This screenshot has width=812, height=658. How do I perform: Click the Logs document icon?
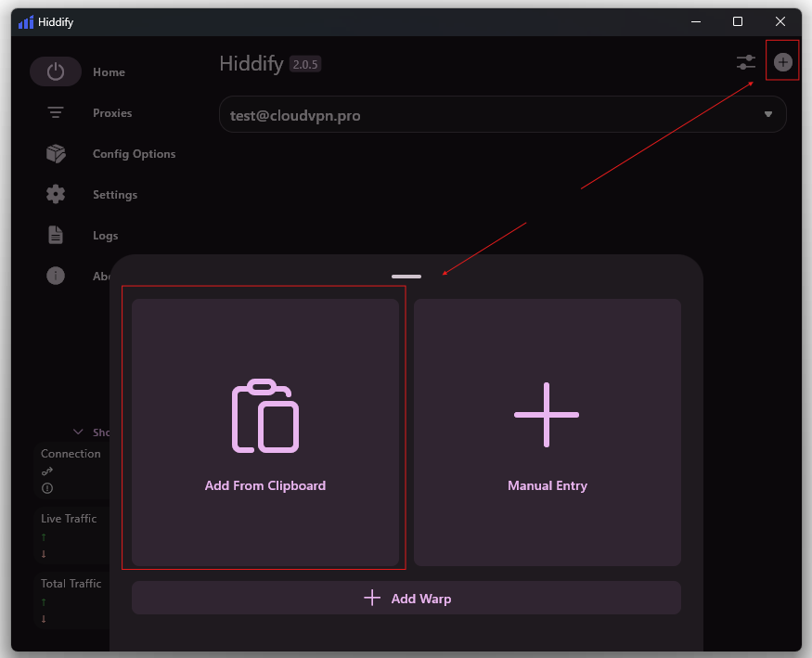[x=56, y=235]
